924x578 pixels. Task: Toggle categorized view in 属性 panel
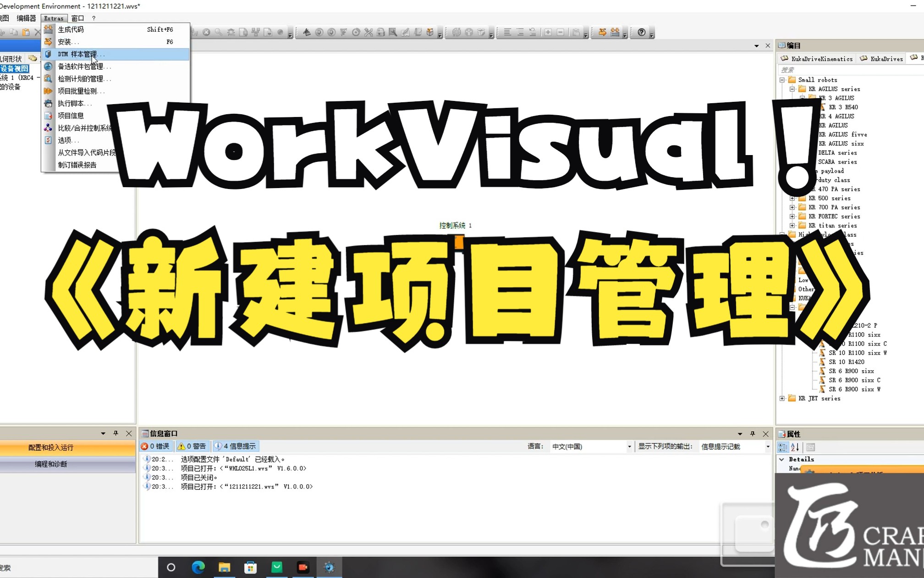pyautogui.click(x=783, y=447)
